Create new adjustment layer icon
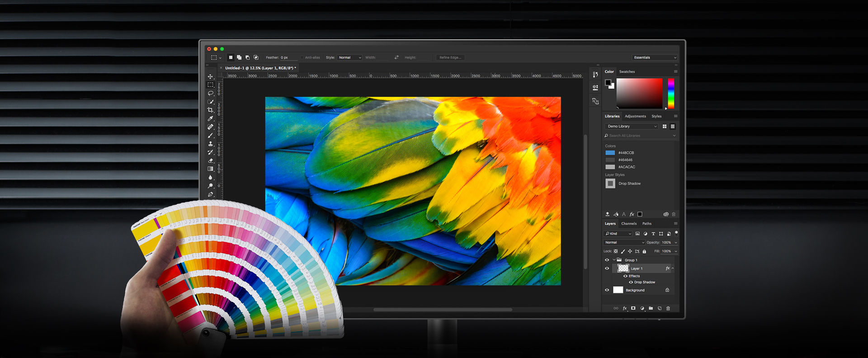Screen dimensions: 868x358 [x=642, y=308]
